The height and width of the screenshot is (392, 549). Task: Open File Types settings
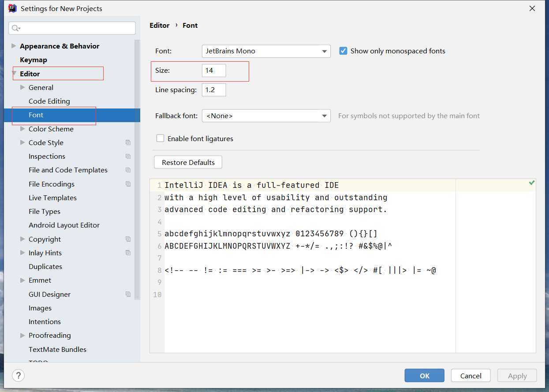point(45,211)
